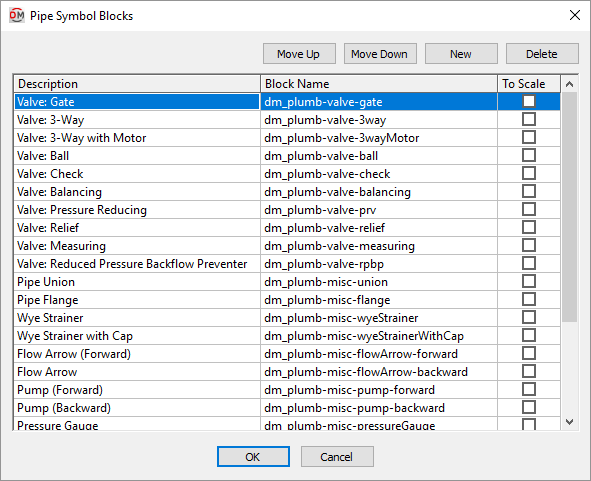
Task: Click the scroll up arrow of the list
Action: (570, 84)
